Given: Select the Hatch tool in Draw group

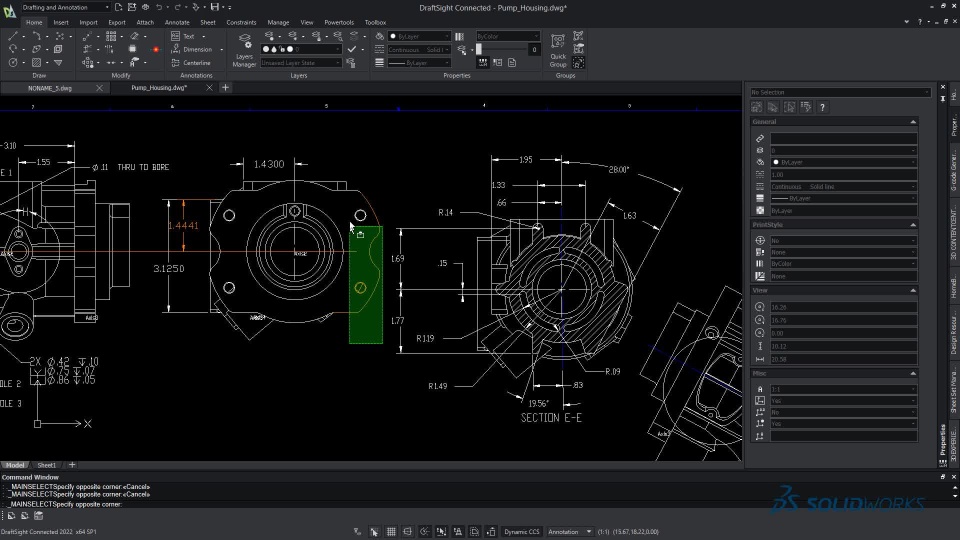Looking at the screenshot, I should click(36, 62).
